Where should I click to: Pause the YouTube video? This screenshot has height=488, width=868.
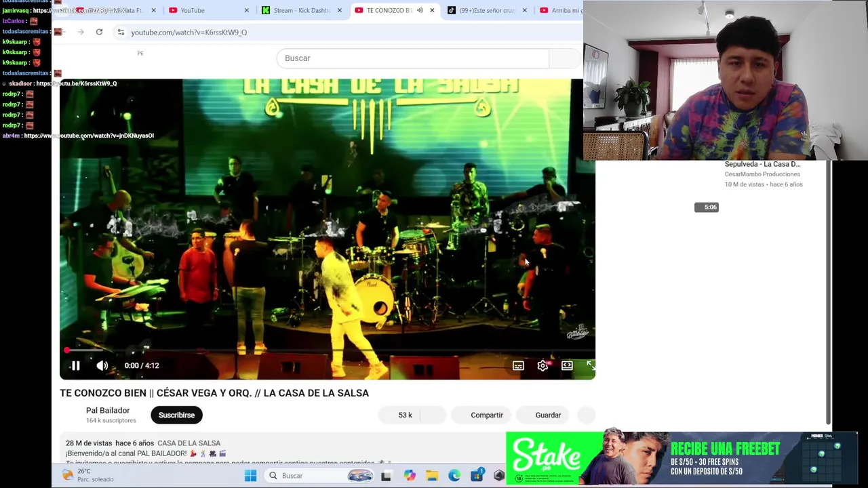tap(75, 365)
